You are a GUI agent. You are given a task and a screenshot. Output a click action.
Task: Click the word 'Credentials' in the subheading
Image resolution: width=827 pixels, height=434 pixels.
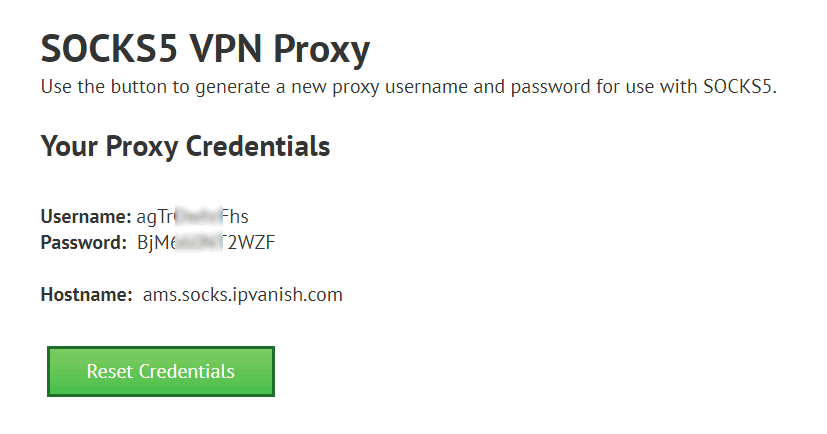click(258, 146)
